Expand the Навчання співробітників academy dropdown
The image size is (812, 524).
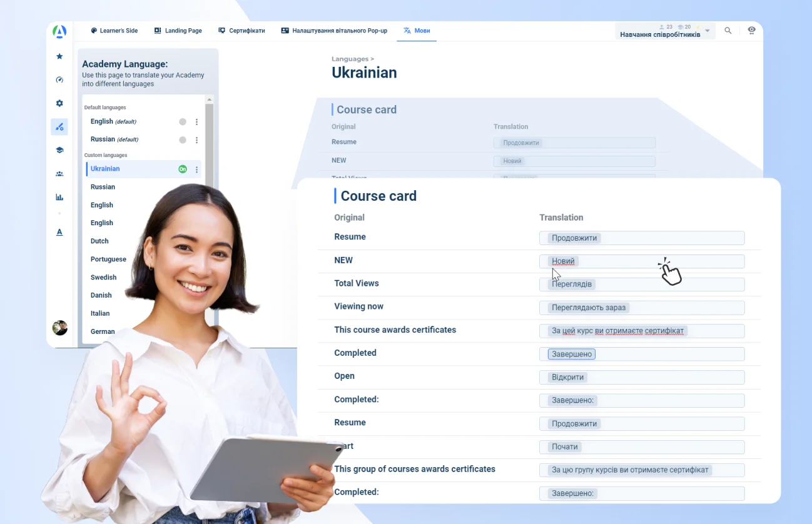(x=707, y=31)
